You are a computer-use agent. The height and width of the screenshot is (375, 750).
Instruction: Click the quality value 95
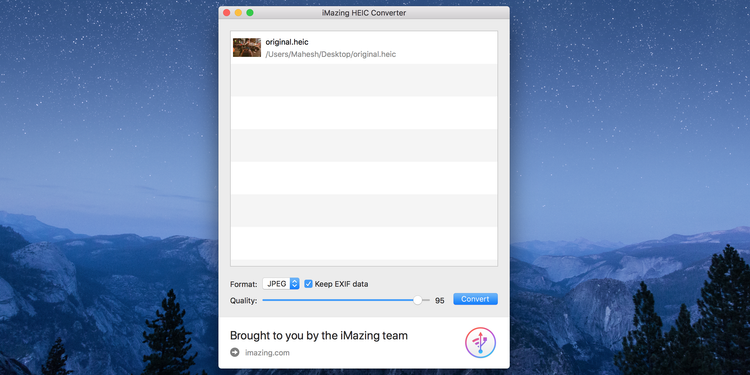click(x=440, y=301)
